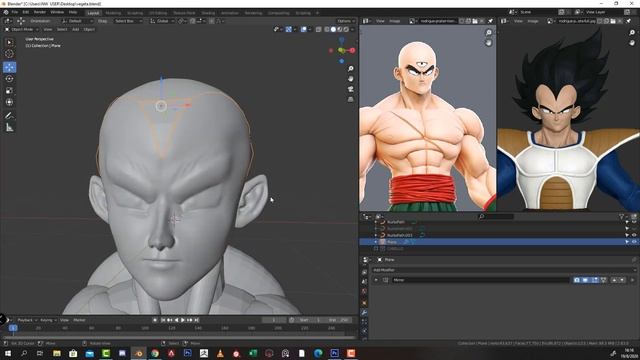Toggle Mirror modifier on-cage display
Image resolution: width=640 pixels, height=360 pixels.
pos(603,280)
